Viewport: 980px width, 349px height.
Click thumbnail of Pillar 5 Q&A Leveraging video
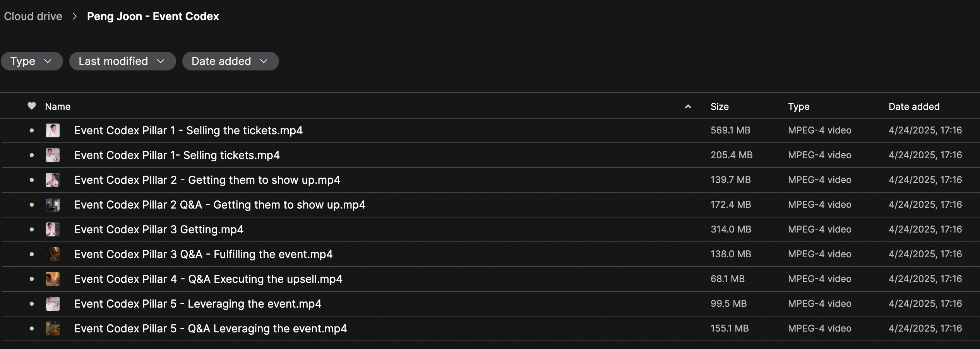tap(53, 328)
